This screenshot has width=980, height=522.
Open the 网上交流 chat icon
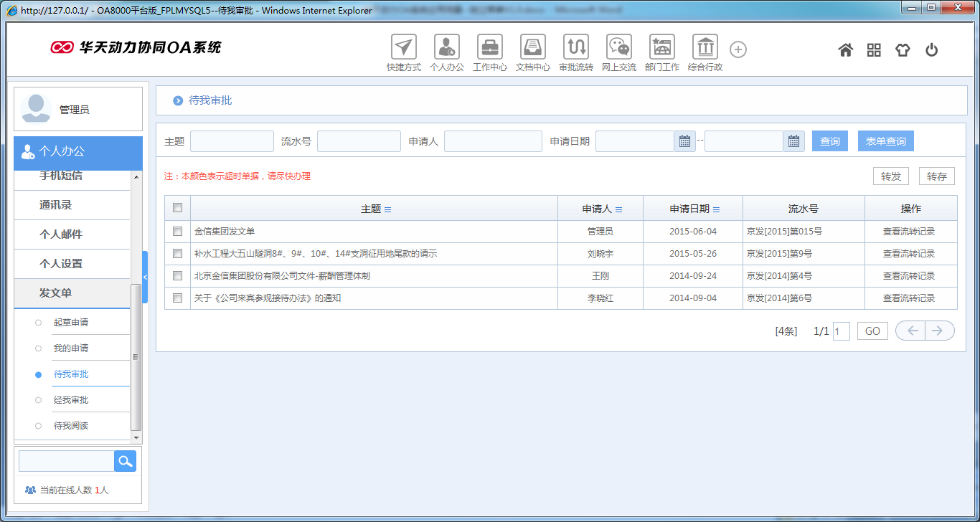(619, 47)
